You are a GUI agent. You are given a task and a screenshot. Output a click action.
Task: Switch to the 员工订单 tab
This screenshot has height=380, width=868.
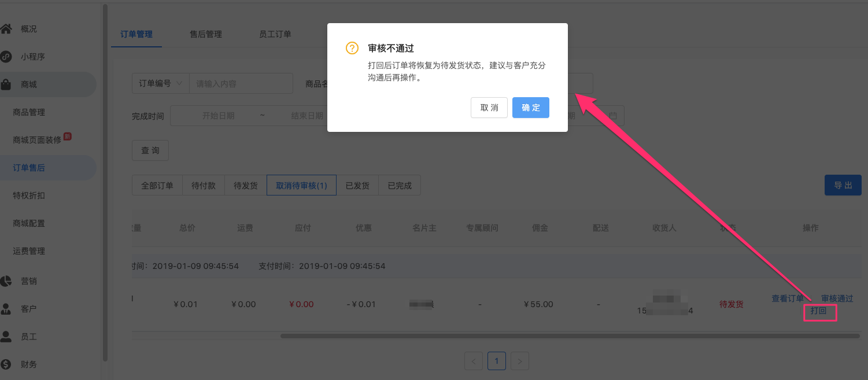coord(275,34)
